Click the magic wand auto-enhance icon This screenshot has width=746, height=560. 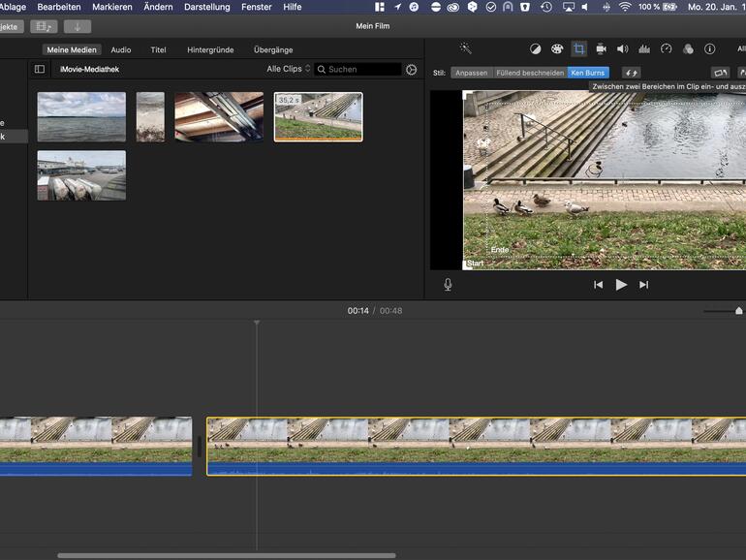[x=465, y=48]
